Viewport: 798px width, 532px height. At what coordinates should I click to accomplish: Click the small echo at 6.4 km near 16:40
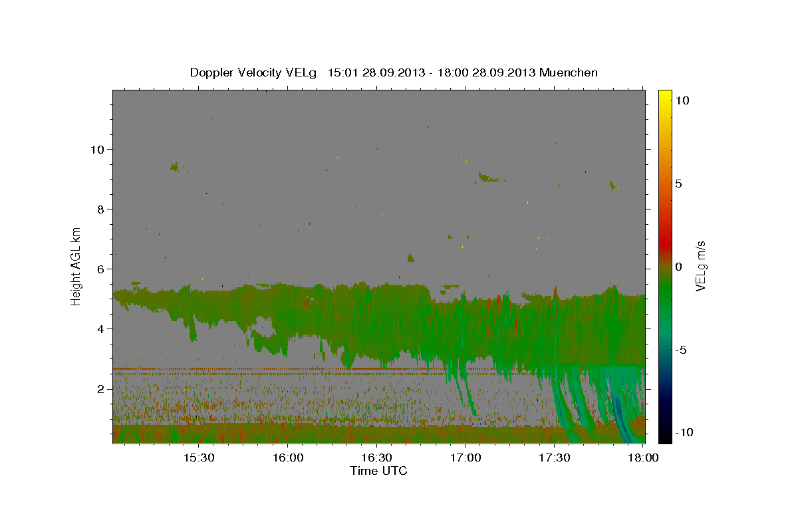[x=410, y=257]
